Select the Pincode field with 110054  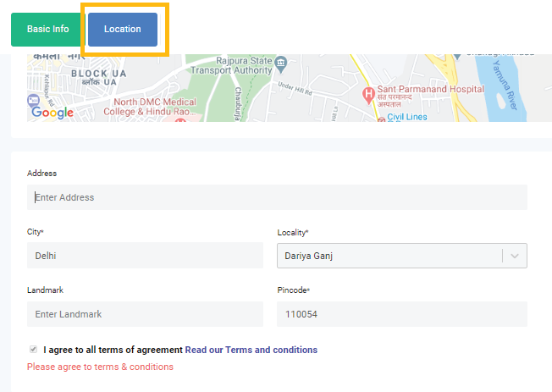[x=402, y=314]
